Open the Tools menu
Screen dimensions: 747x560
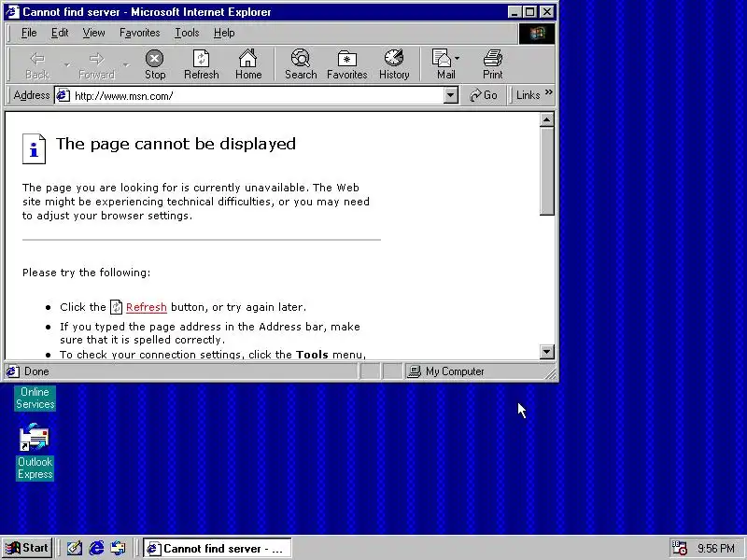coord(187,33)
